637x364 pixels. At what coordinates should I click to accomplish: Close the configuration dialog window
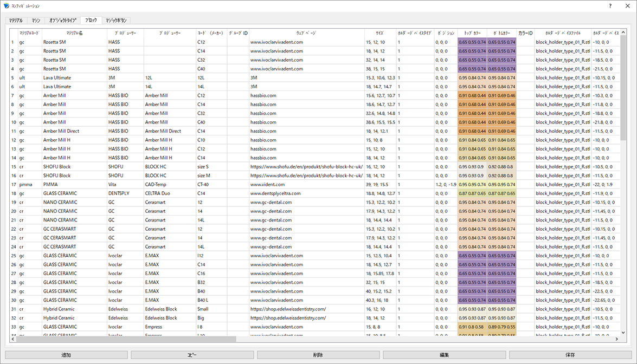click(627, 6)
